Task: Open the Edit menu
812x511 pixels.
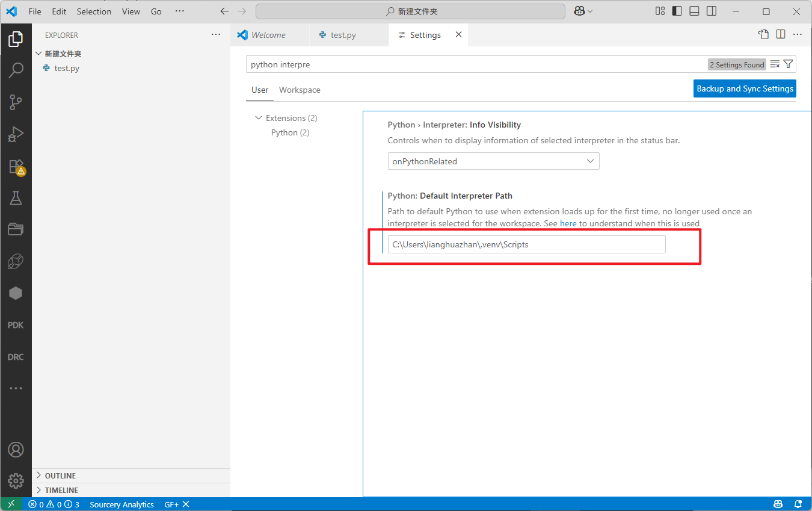Action: [59, 11]
